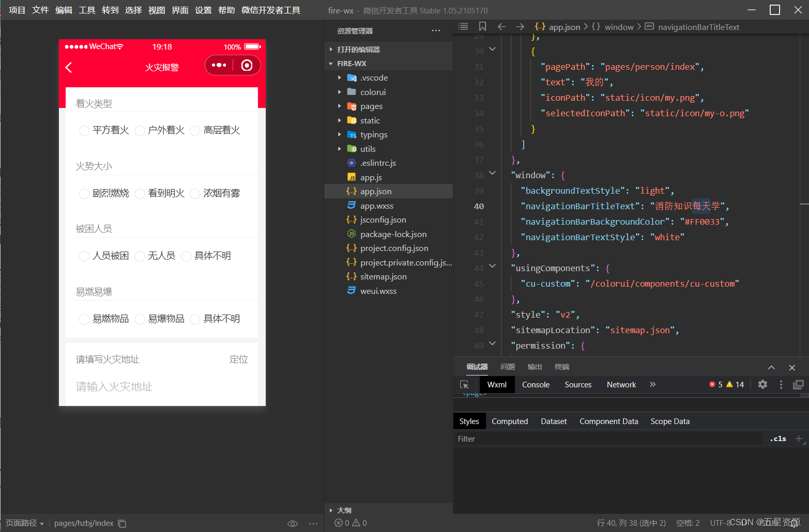Open the mini program three-dots capsule menu
Screen dimensions: 809x532
coord(219,65)
